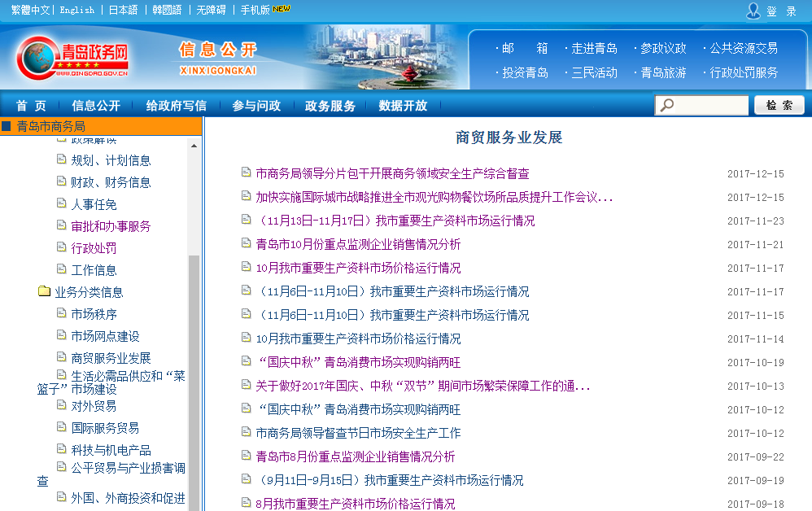The height and width of the screenshot is (511, 812).
Task: Click the blue square icon beside 青岛市商务局
Action: click(x=7, y=126)
